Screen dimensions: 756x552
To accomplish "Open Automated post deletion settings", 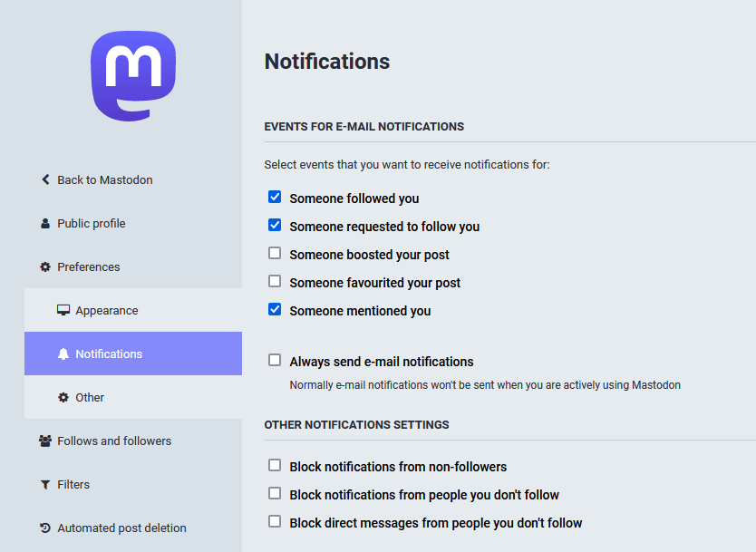I will (121, 528).
